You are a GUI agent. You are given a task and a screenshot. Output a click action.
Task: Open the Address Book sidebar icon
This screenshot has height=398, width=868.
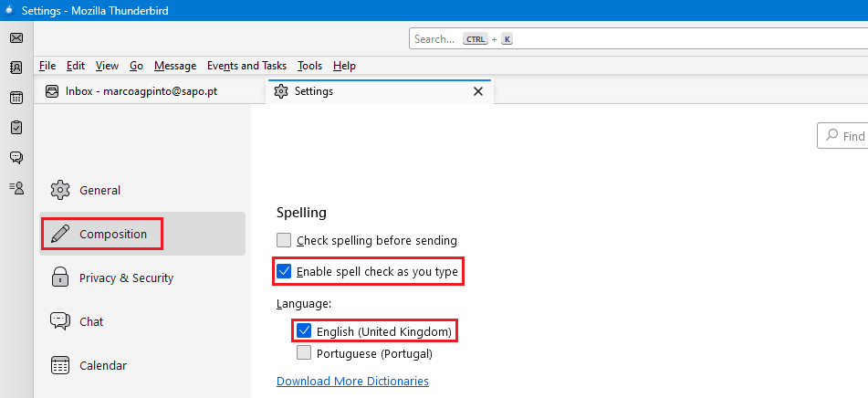(x=16, y=68)
